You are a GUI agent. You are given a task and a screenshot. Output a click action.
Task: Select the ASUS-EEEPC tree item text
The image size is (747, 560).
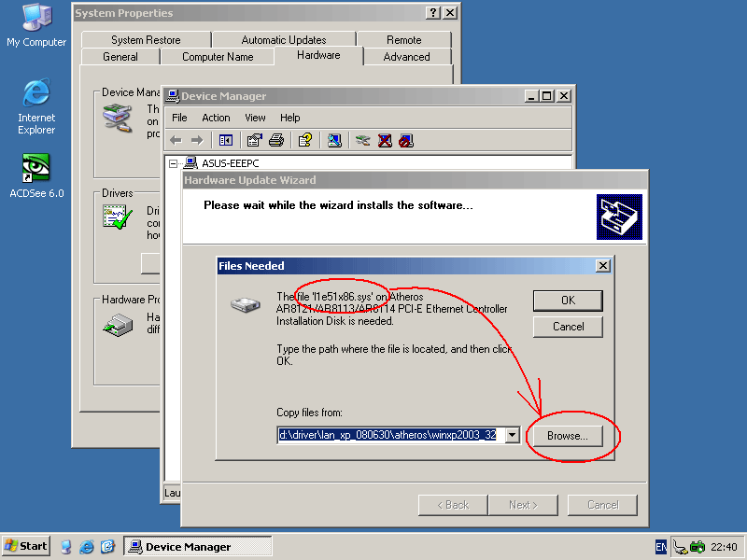tap(231, 163)
